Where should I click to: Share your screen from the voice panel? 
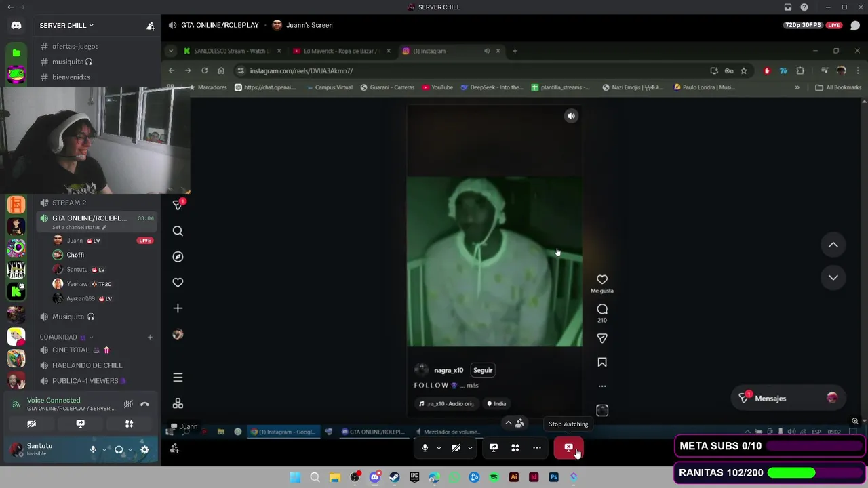tap(80, 424)
